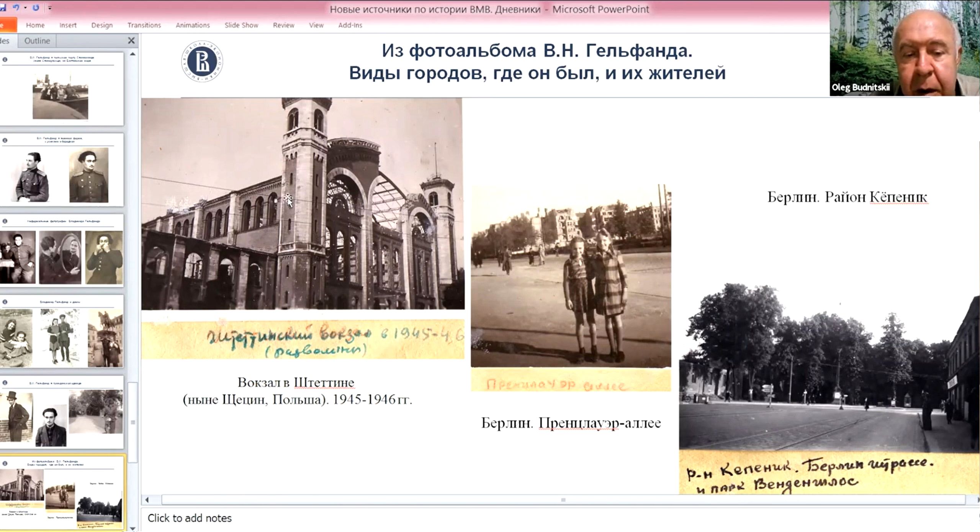Click the Save floppy disk icon
The image size is (980, 532).
3,7
